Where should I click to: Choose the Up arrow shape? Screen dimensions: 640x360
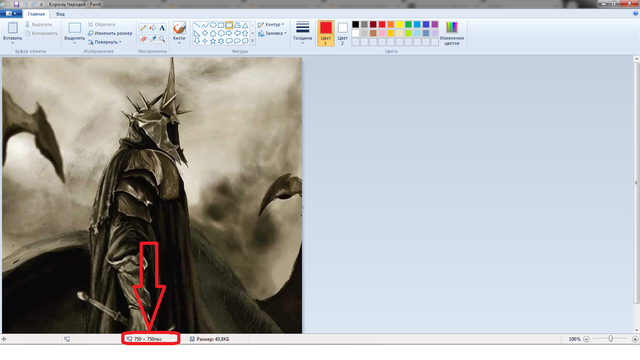pos(245,33)
